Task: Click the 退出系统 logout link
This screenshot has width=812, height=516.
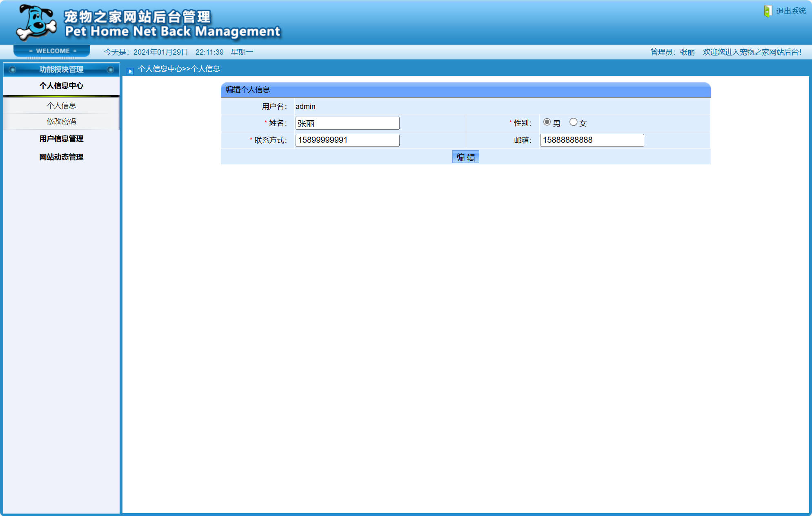Action: pyautogui.click(x=791, y=11)
